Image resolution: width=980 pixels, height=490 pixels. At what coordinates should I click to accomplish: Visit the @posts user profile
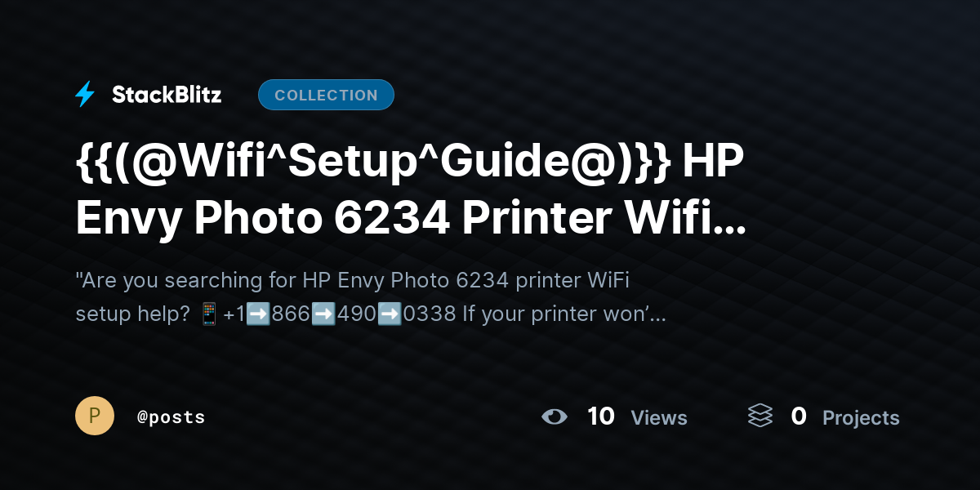171,417
